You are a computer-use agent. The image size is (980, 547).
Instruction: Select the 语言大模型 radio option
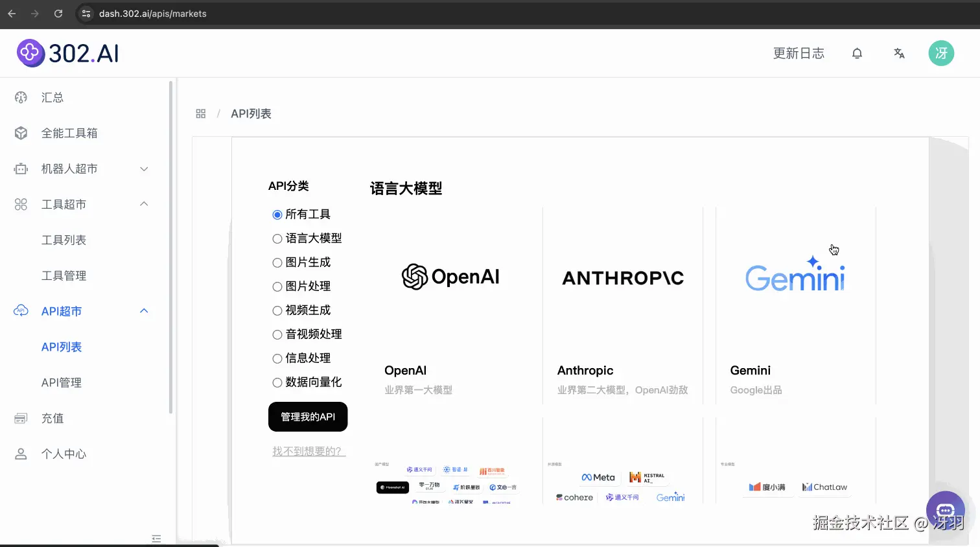point(277,239)
